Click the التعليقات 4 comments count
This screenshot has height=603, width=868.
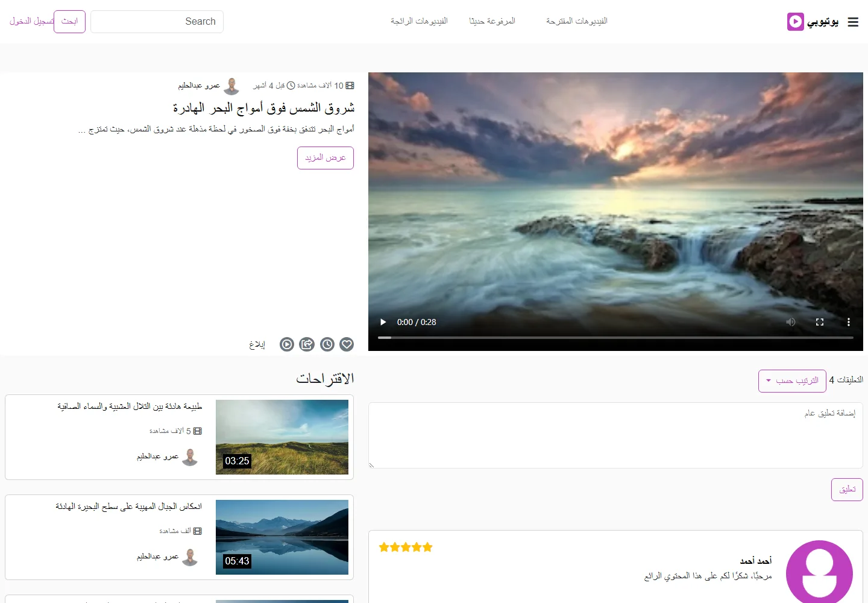coord(846,380)
